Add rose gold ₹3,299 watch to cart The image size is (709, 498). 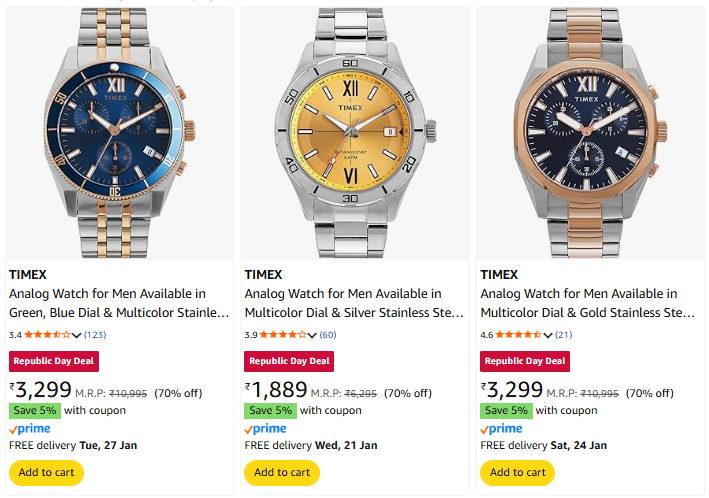pos(518,472)
